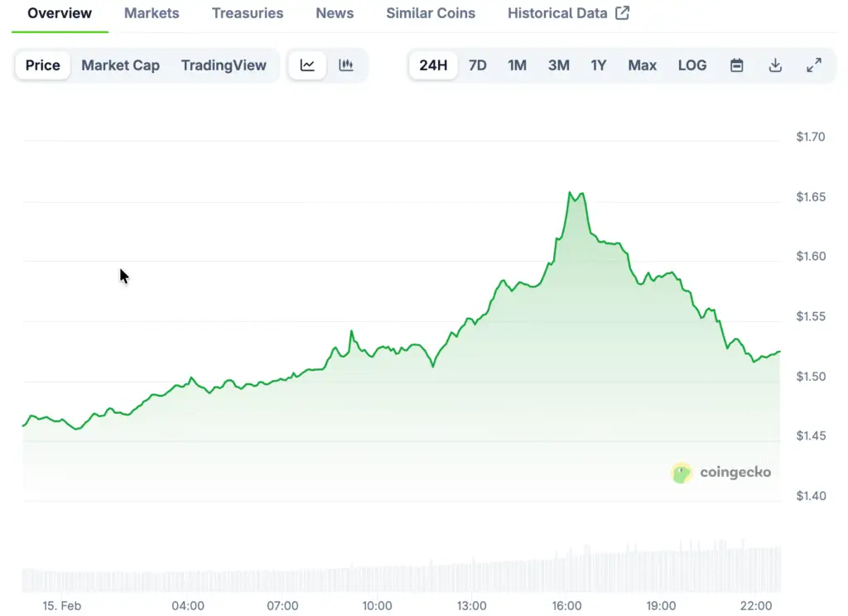848x616 pixels.
Task: Set chart range to 7D
Action: click(x=478, y=65)
